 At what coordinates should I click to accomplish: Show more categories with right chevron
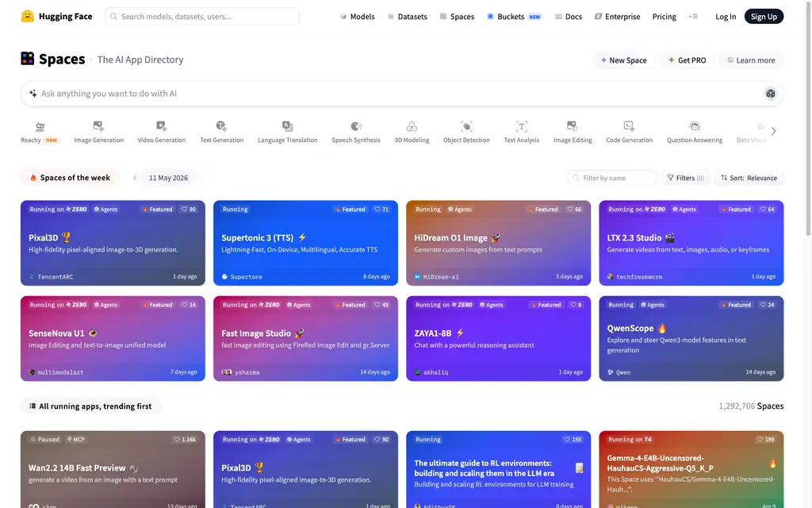(x=773, y=131)
